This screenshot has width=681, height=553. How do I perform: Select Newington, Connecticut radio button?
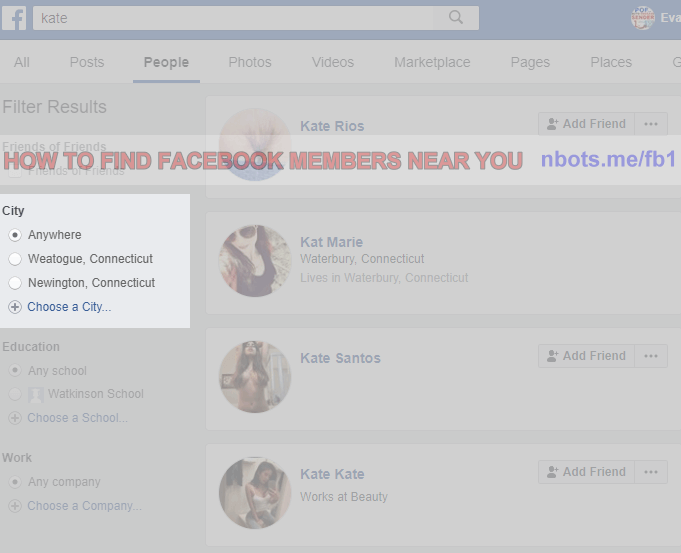[x=15, y=283]
